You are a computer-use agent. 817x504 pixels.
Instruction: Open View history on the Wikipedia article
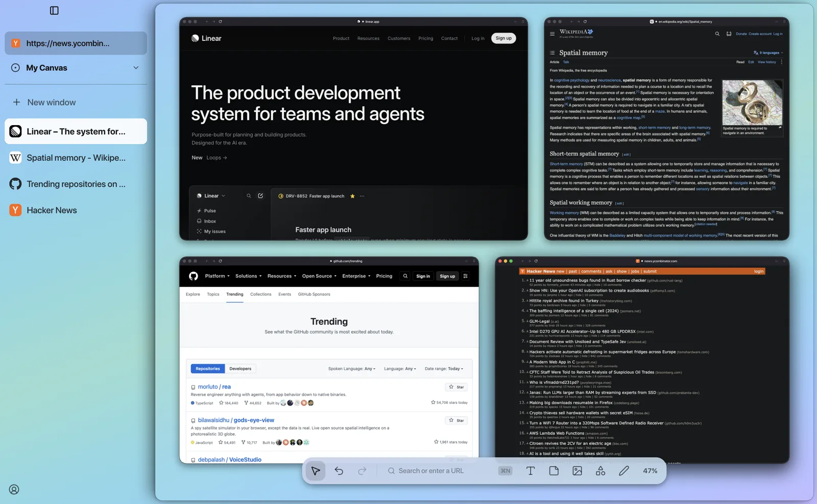[766, 62]
